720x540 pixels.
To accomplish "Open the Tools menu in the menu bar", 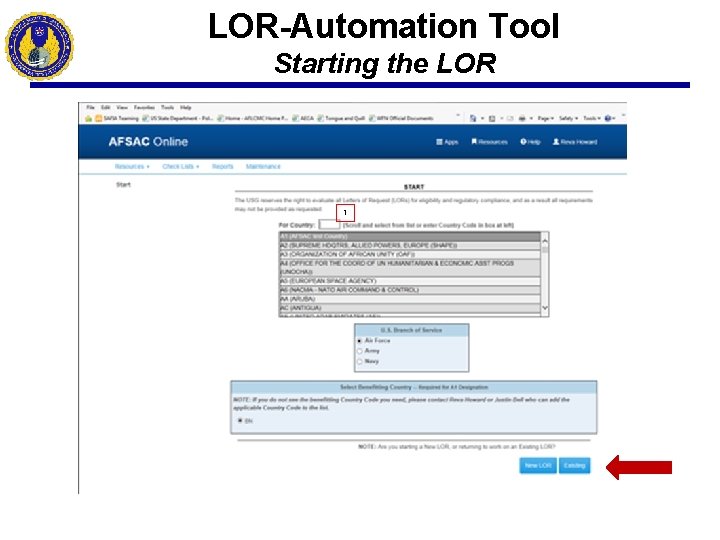I will (x=167, y=107).
